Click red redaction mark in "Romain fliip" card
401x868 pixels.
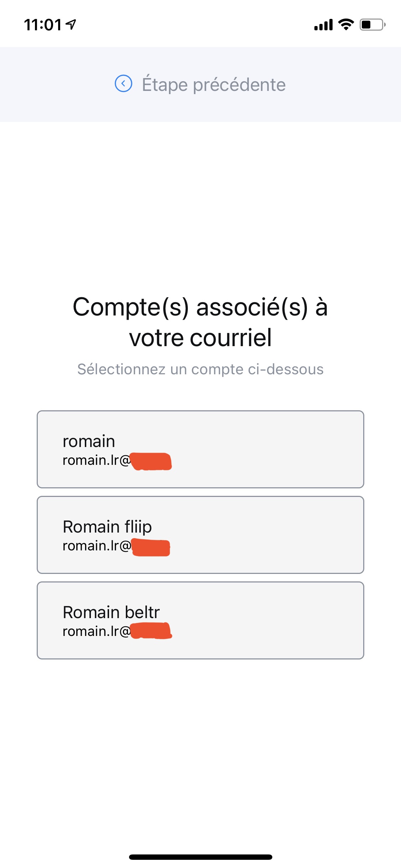(x=151, y=548)
